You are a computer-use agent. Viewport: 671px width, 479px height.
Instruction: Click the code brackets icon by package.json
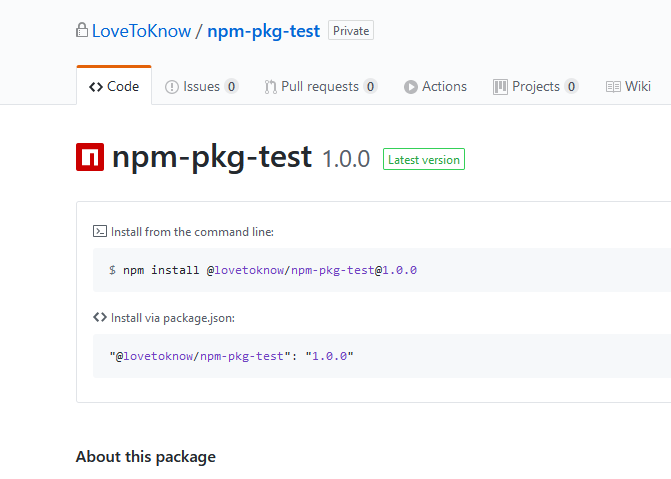100,317
